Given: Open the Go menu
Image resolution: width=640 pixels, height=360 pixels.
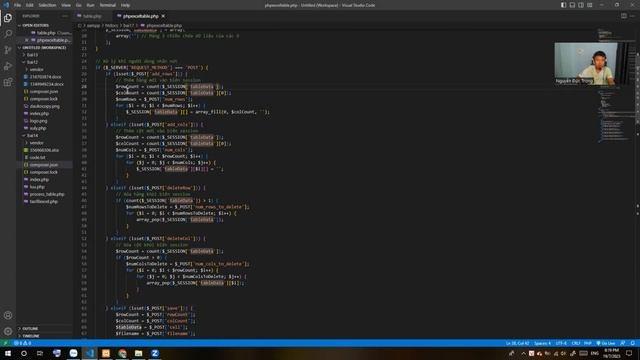Looking at the screenshot, I should [x=78, y=5].
